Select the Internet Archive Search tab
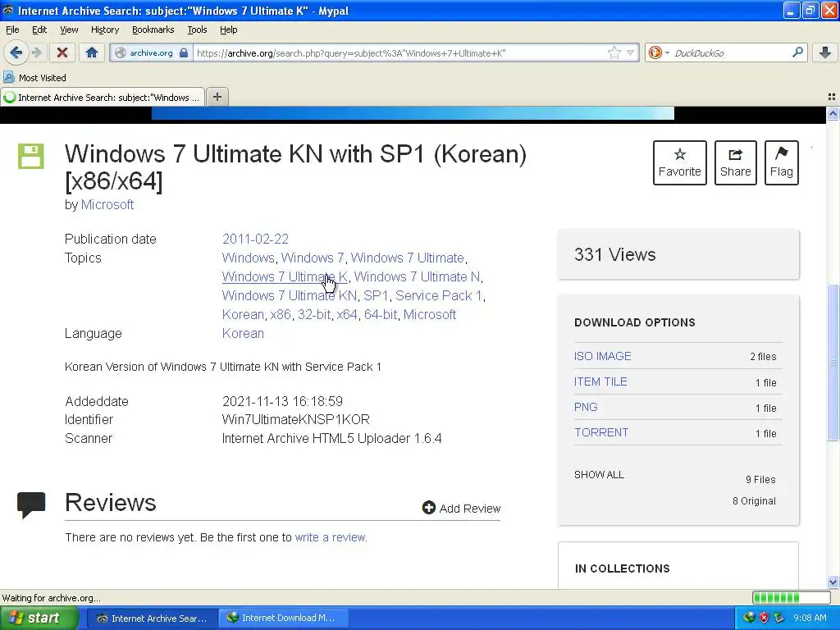The width and height of the screenshot is (840, 630). (x=103, y=97)
